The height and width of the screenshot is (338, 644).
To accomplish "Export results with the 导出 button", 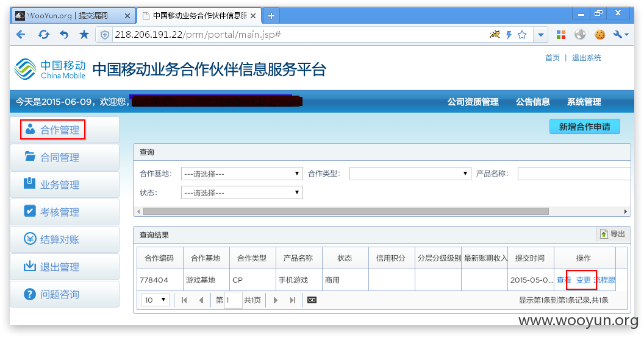I will pos(613,234).
